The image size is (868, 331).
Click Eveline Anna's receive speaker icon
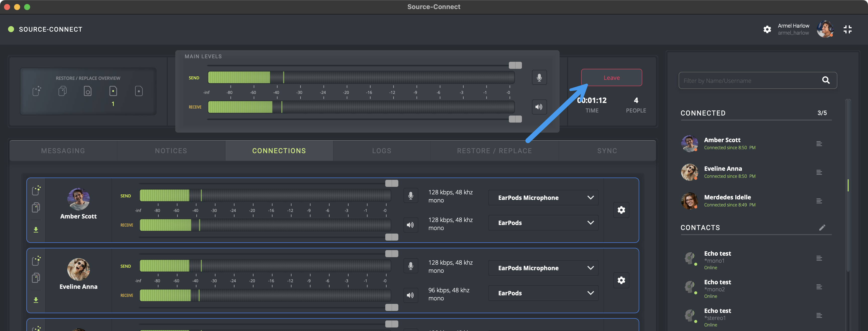410,295
